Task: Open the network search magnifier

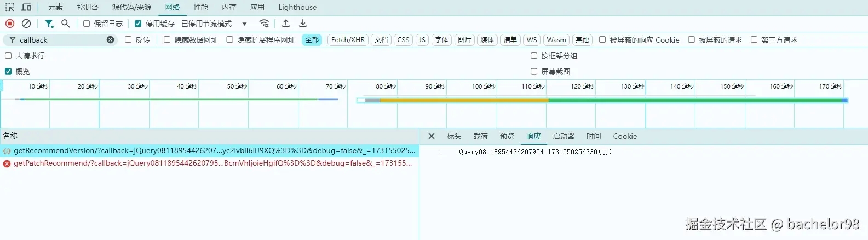Action: tap(66, 24)
